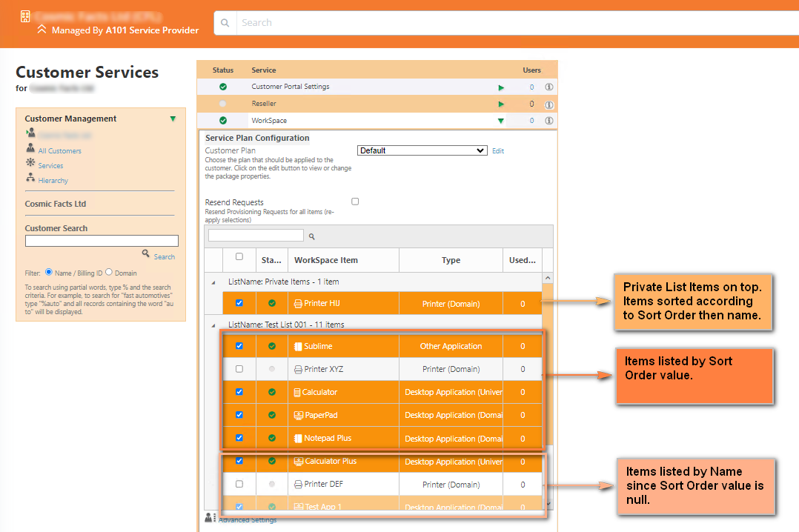Expand the green arrow on Customer Portal Settings

point(501,87)
